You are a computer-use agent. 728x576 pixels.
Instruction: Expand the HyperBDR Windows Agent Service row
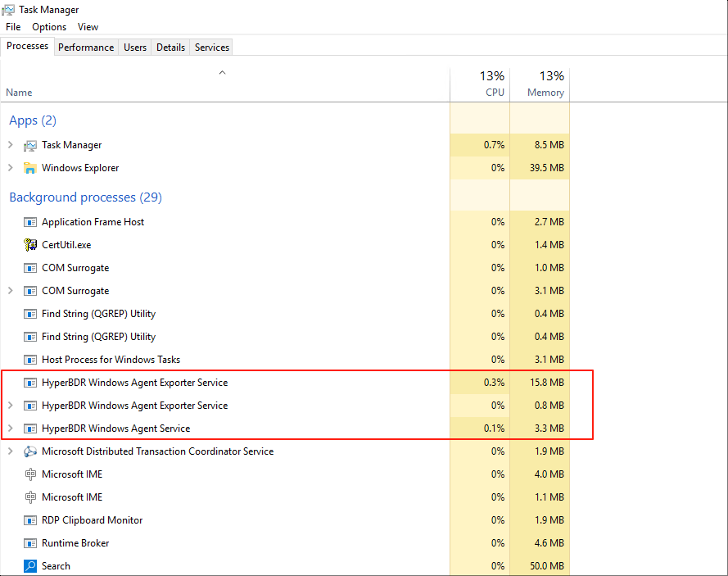pos(11,429)
